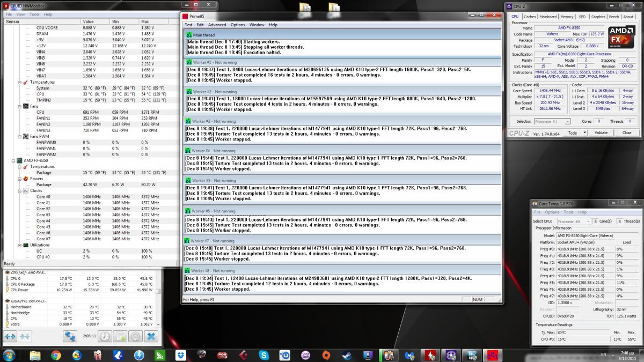The width and height of the screenshot is (644, 362).
Task: Switch to the Bench tab in CPU-Z
Action: click(614, 17)
